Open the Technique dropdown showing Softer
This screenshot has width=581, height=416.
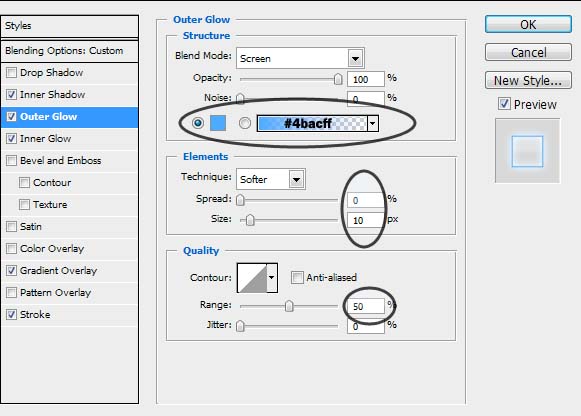point(271,179)
